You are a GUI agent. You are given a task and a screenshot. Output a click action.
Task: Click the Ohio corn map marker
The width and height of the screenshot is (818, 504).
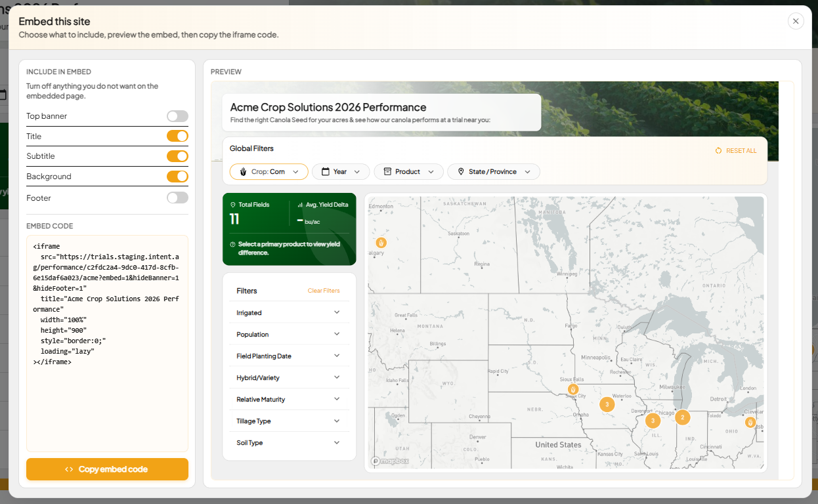750,422
